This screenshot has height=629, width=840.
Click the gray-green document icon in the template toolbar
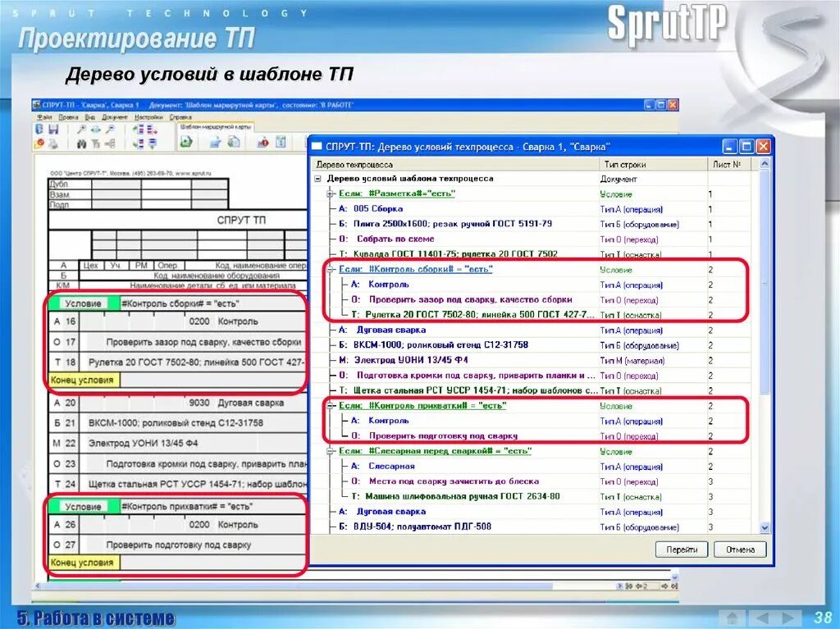pyautogui.click(x=234, y=142)
